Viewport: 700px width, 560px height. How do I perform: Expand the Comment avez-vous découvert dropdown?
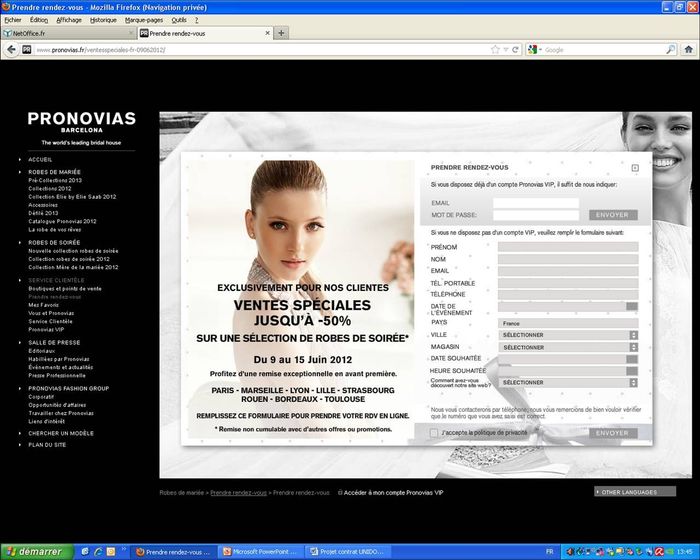tap(633, 383)
